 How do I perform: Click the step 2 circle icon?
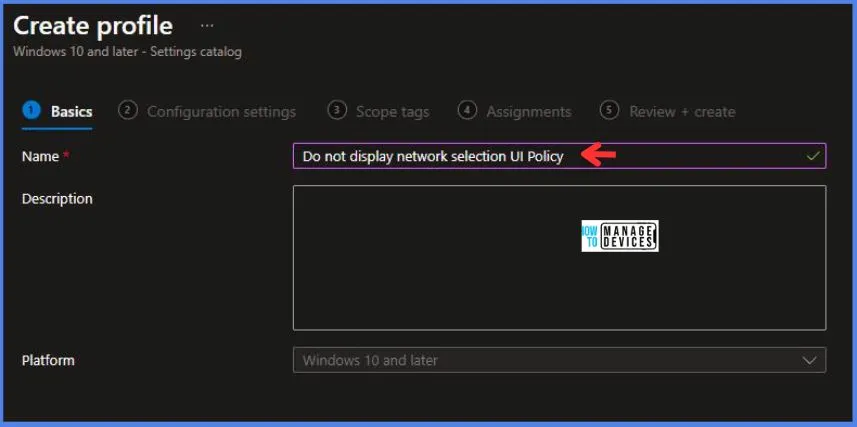pyautogui.click(x=127, y=110)
